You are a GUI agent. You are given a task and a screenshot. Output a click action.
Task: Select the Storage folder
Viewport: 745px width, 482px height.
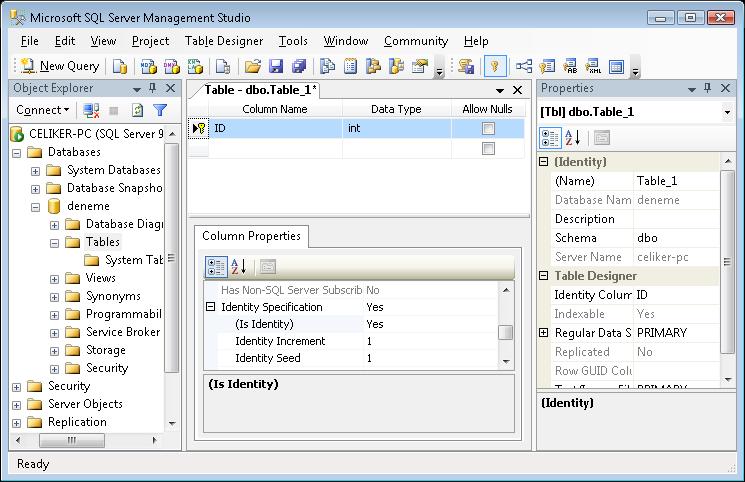tap(105, 350)
